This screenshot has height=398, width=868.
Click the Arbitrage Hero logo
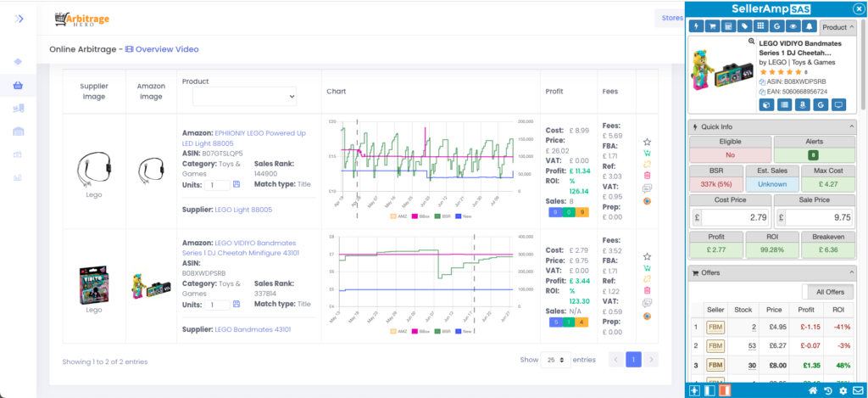coord(82,19)
